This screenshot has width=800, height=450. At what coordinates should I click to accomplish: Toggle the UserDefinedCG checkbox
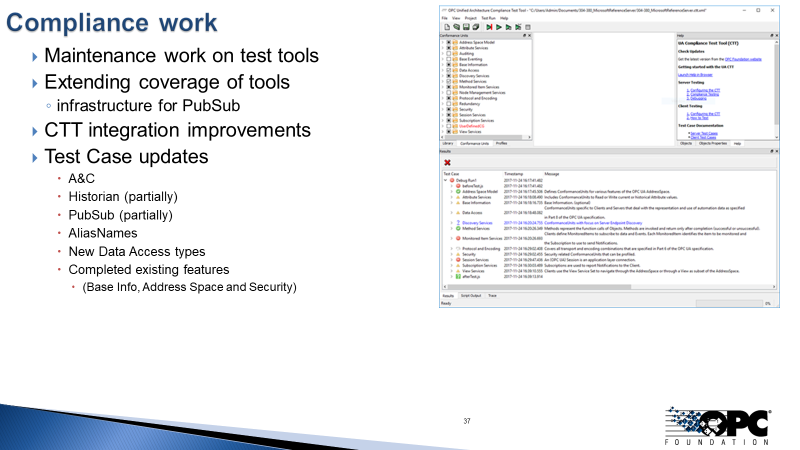point(449,126)
